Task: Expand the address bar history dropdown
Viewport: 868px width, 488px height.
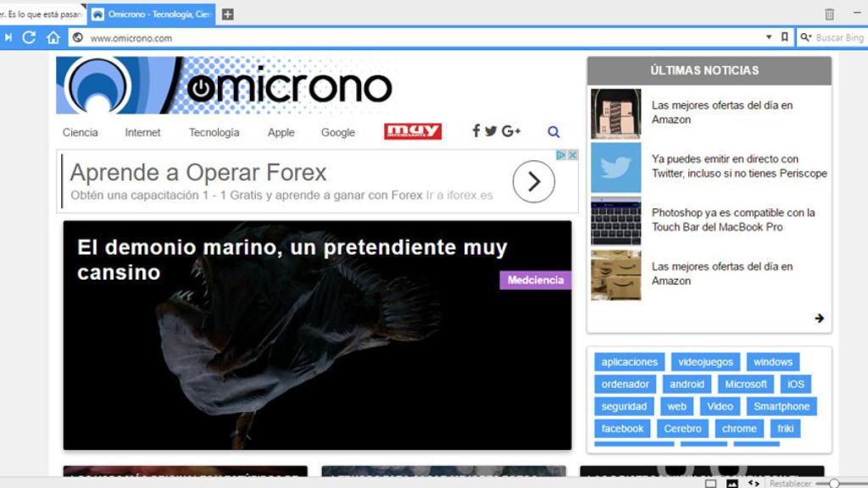Action: [769, 37]
